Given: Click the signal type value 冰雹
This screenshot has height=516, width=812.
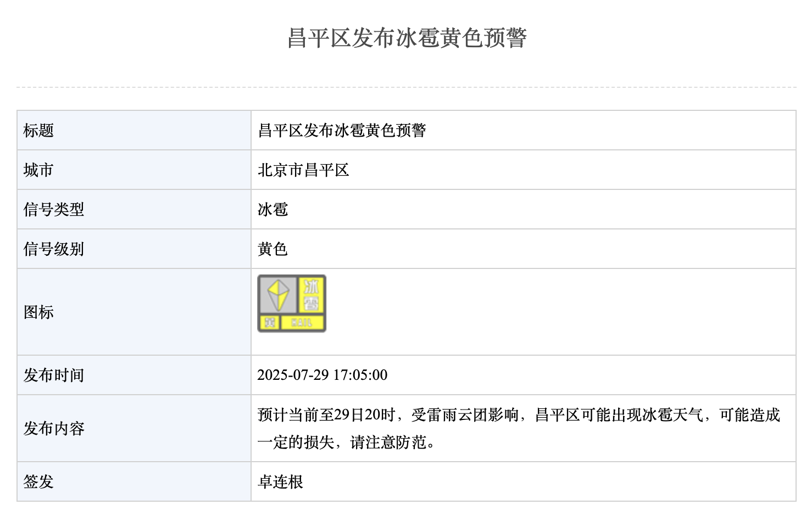Looking at the screenshot, I should [x=272, y=210].
